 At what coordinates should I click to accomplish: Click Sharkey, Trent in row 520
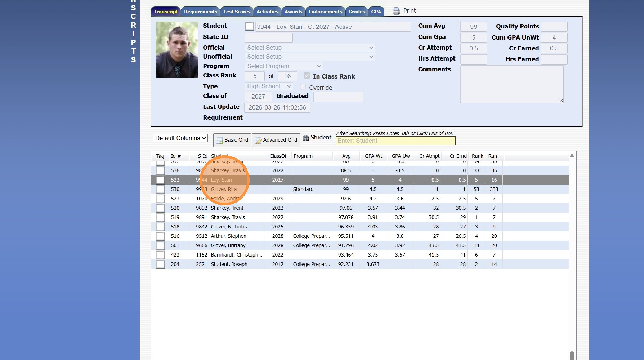tap(227, 208)
